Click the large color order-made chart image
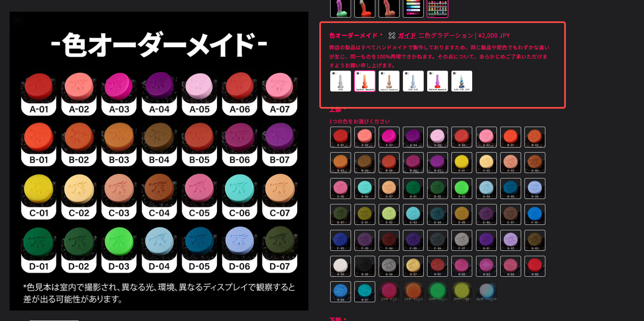 [159, 161]
